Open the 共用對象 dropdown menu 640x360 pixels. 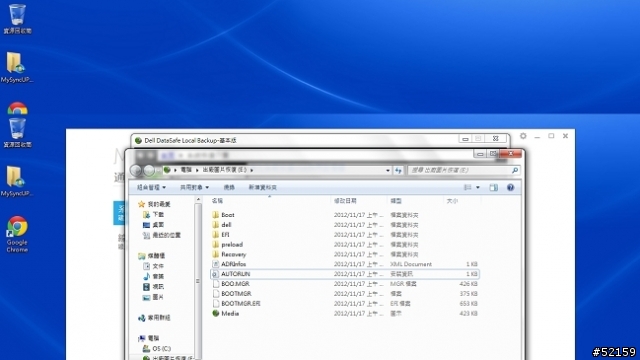pos(194,187)
